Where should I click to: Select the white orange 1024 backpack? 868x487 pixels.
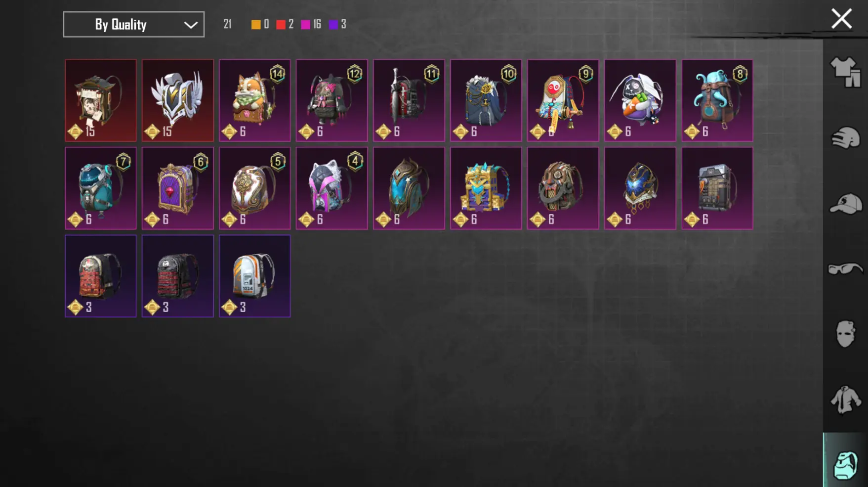(255, 276)
